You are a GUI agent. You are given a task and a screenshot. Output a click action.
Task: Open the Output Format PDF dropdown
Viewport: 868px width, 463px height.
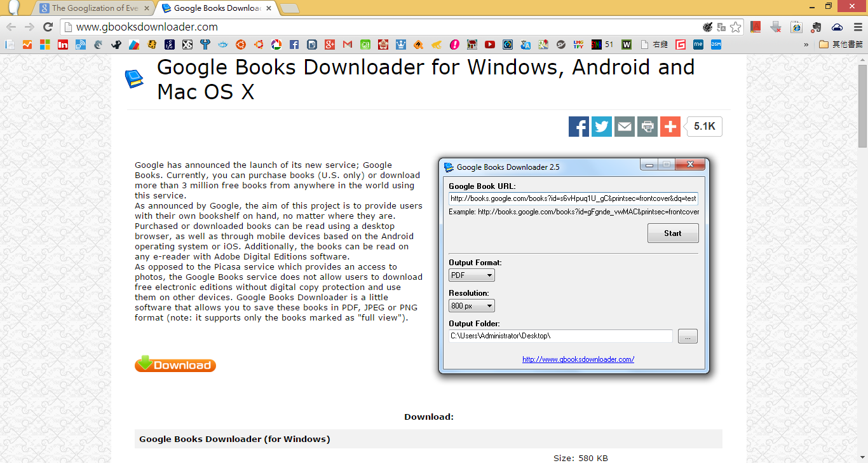coord(471,275)
